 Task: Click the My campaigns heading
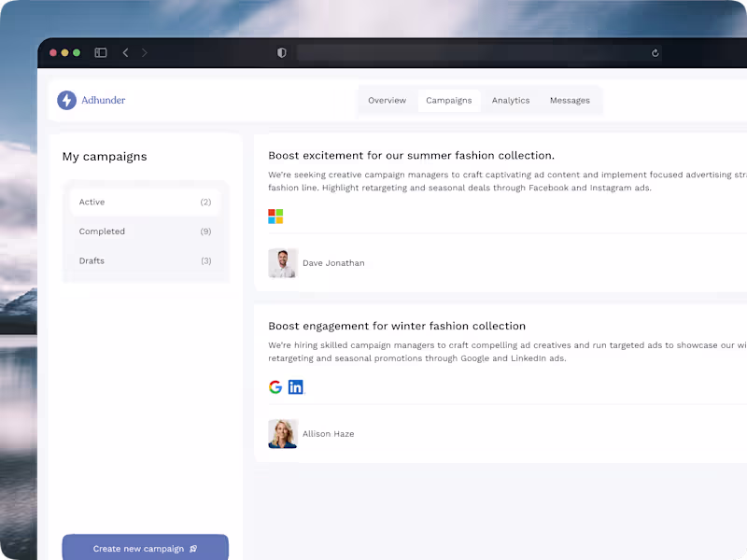105,157
